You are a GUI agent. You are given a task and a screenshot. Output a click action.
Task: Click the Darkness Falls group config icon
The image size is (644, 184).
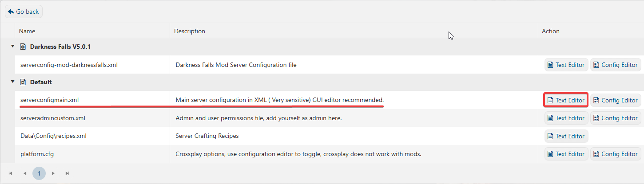pyautogui.click(x=23, y=47)
